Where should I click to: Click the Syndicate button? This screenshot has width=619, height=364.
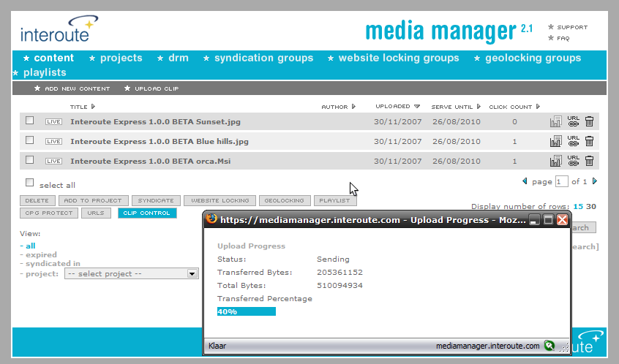point(156,201)
